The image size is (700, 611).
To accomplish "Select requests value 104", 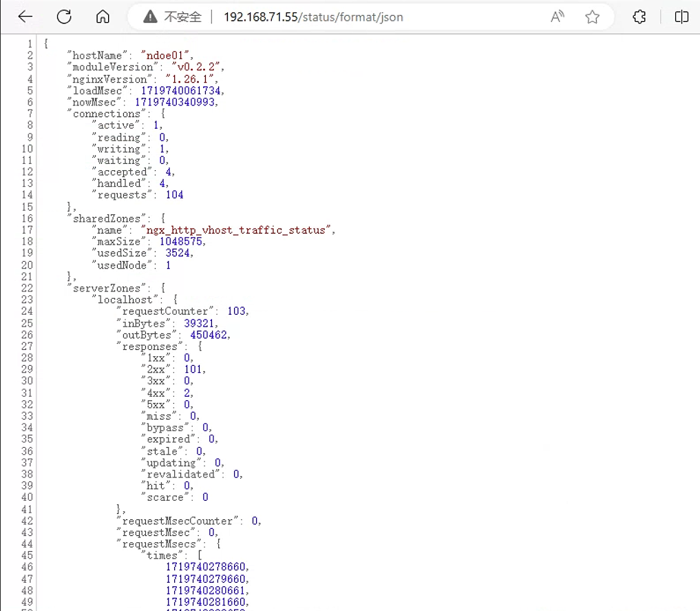I will [175, 195].
